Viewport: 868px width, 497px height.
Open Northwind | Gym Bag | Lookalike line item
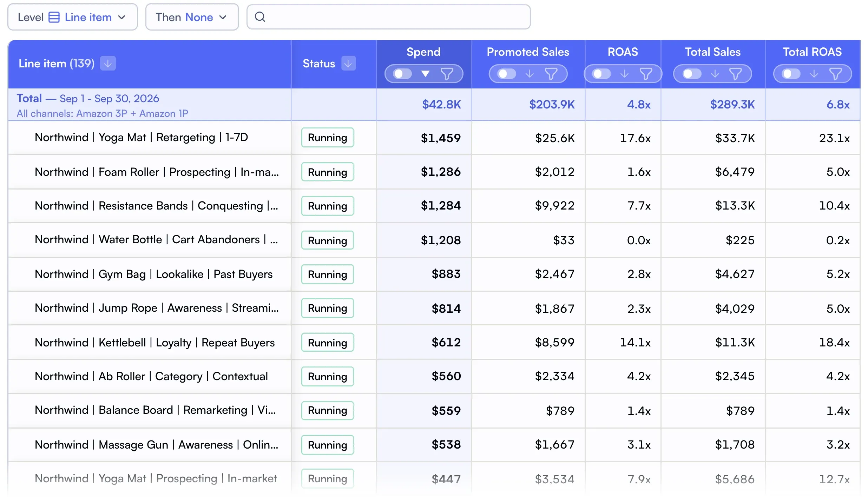coord(153,274)
